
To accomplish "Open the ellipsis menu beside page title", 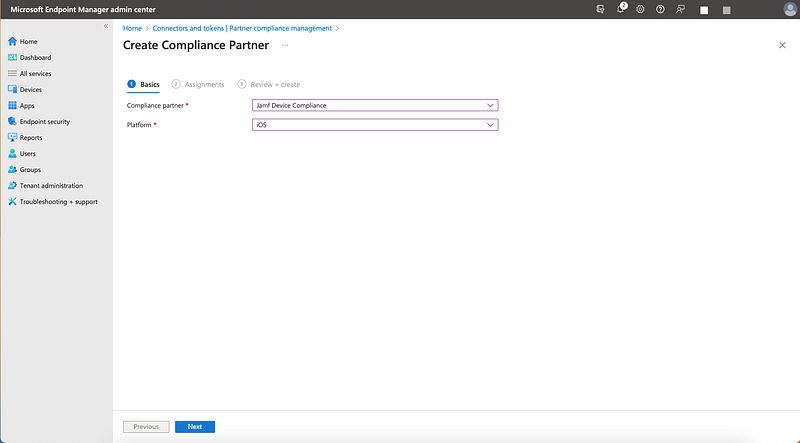I will point(285,45).
